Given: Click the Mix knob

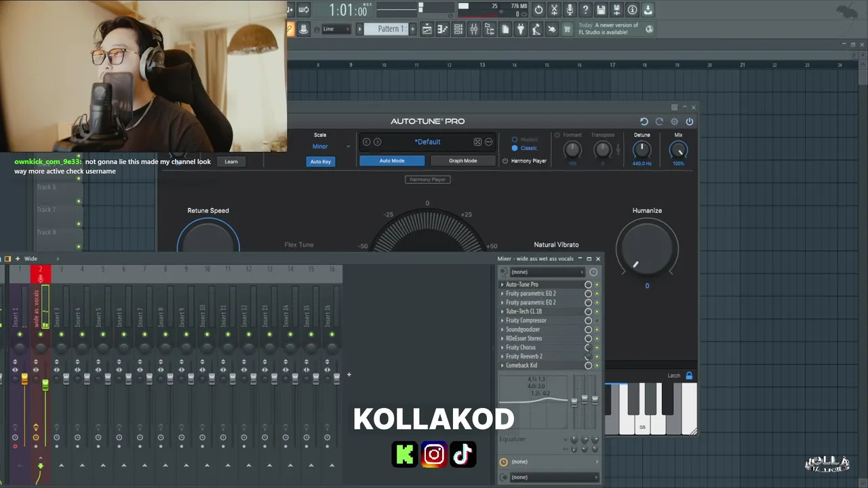Looking at the screenshot, I should pos(678,150).
